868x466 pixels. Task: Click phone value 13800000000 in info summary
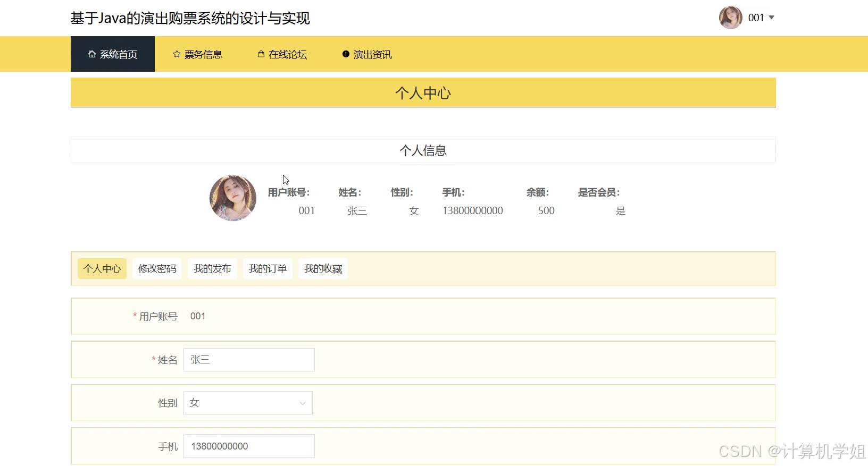pos(473,210)
